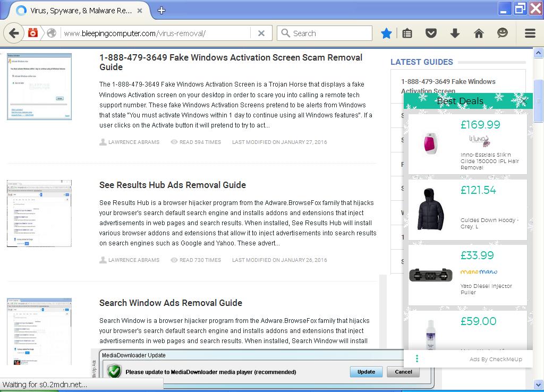Viewport: 544px width, 392px height.
Task: Click the address bar URL field
Action: [157, 33]
